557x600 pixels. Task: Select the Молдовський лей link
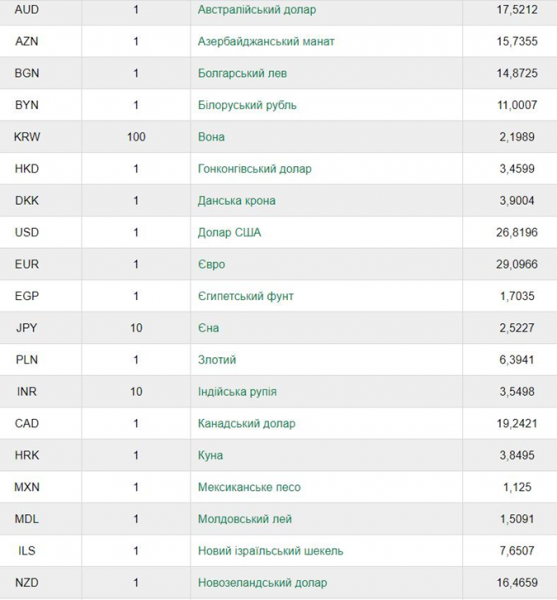click(245, 519)
